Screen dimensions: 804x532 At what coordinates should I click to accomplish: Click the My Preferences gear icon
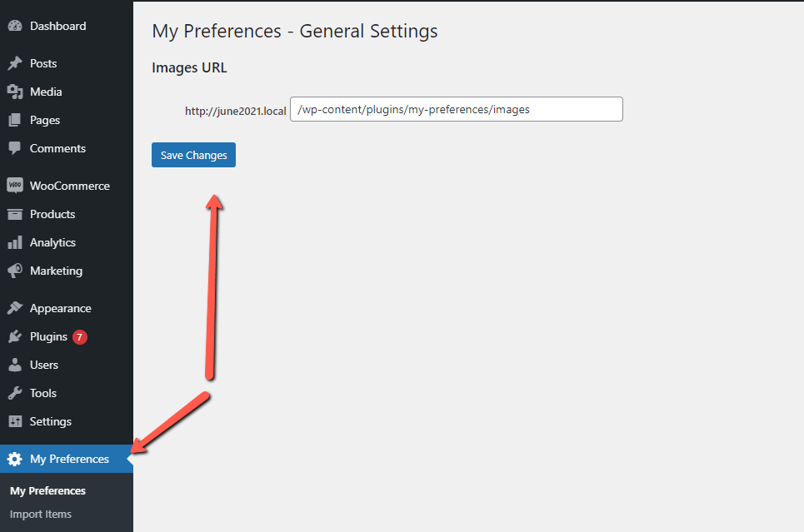pyautogui.click(x=15, y=459)
